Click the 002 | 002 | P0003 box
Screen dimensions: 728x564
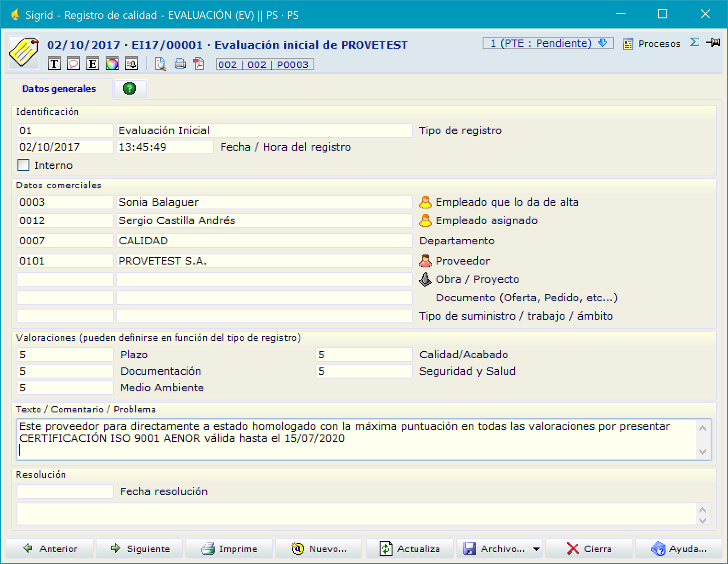point(265,64)
